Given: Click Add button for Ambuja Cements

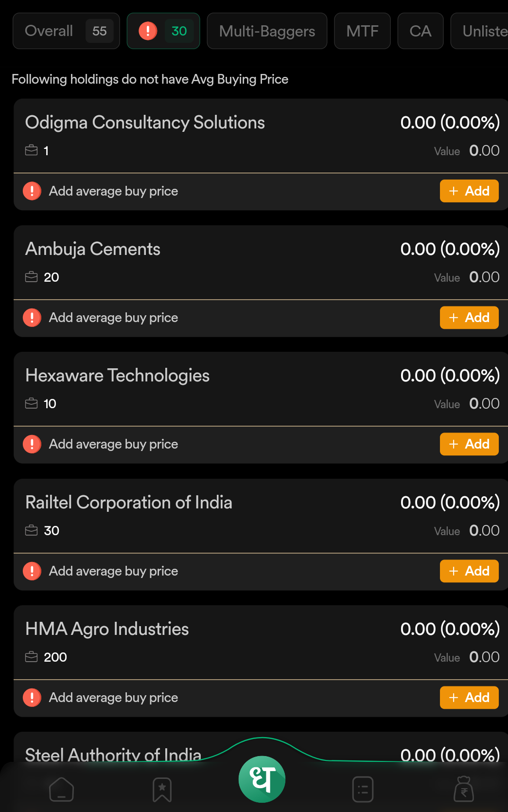Looking at the screenshot, I should (x=469, y=318).
